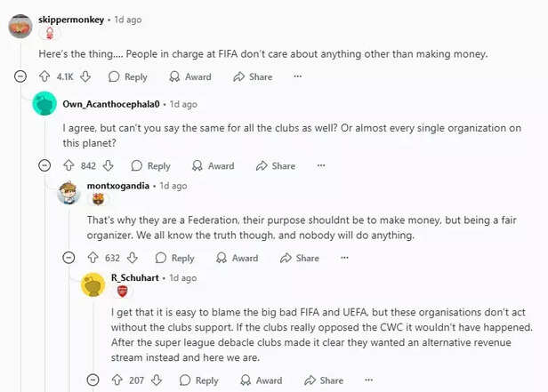The width and height of the screenshot is (548, 392).
Task: Open more options on skippermonkey's comment
Action: pyautogui.click(x=298, y=77)
